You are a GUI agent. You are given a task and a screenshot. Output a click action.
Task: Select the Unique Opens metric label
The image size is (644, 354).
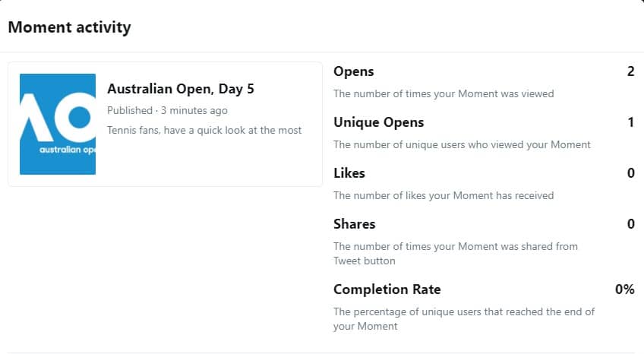(x=379, y=122)
